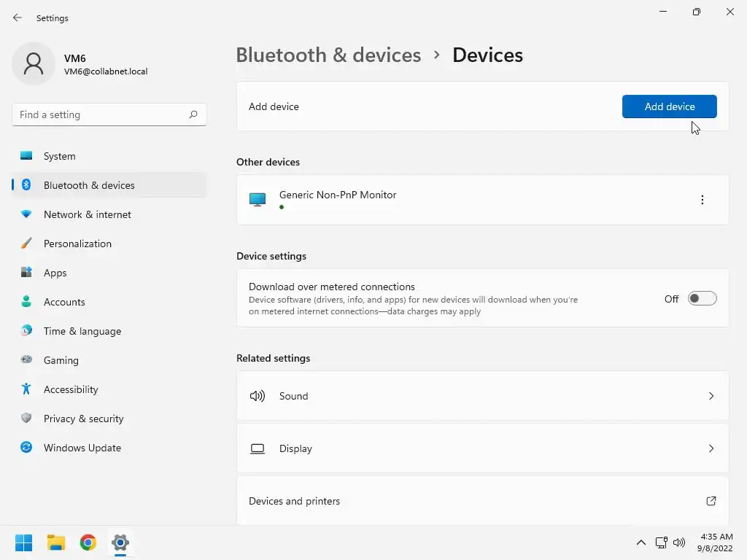Image resolution: width=747 pixels, height=560 pixels.
Task: Navigate to Bluetooth & devices breadcrumb
Action: (328, 55)
